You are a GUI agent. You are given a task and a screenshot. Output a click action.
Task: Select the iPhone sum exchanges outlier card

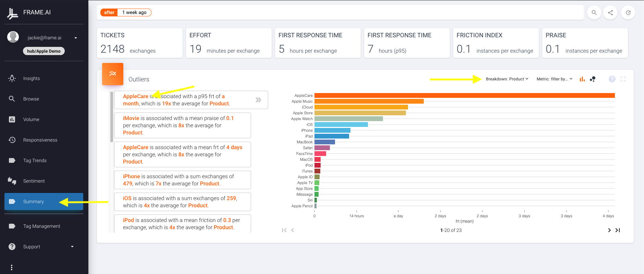coord(183,180)
